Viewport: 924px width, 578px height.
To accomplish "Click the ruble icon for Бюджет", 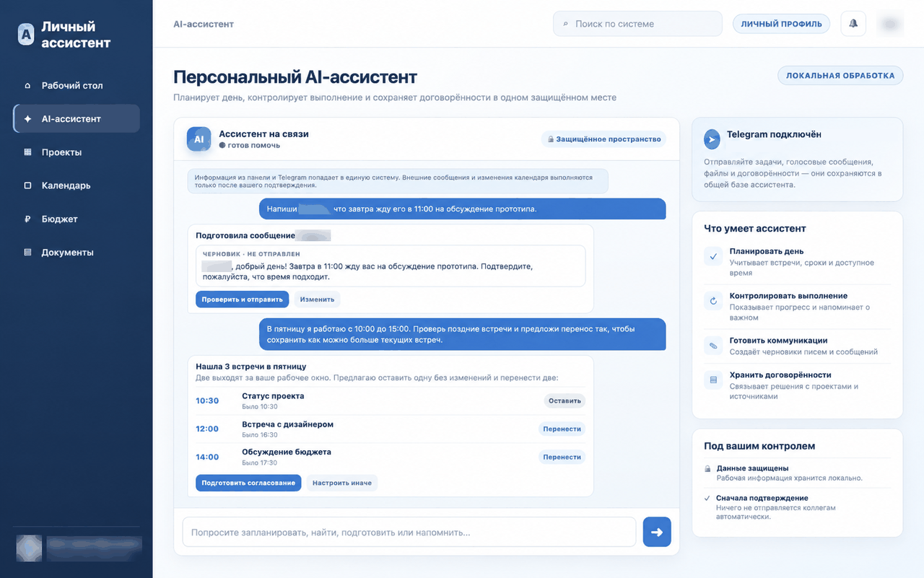I will point(27,219).
